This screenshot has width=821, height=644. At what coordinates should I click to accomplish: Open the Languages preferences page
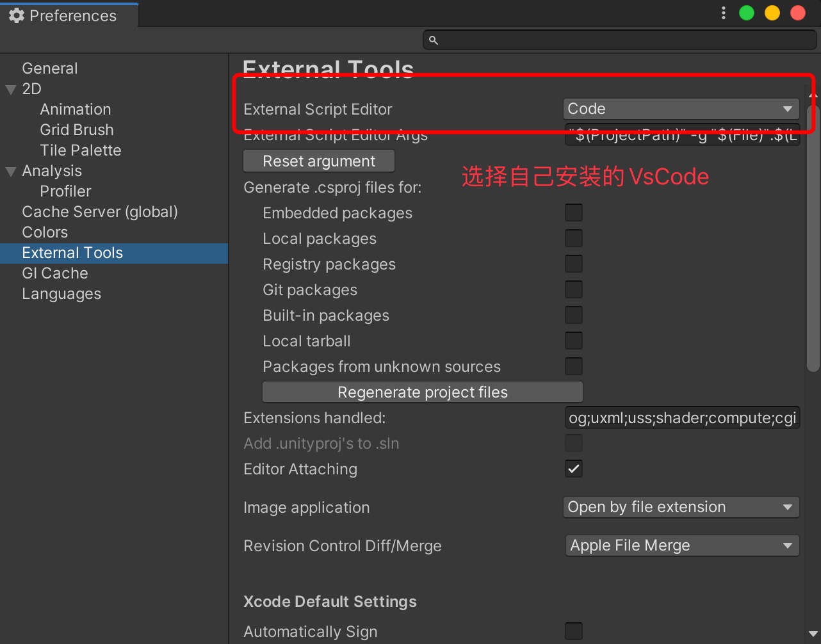(61, 294)
